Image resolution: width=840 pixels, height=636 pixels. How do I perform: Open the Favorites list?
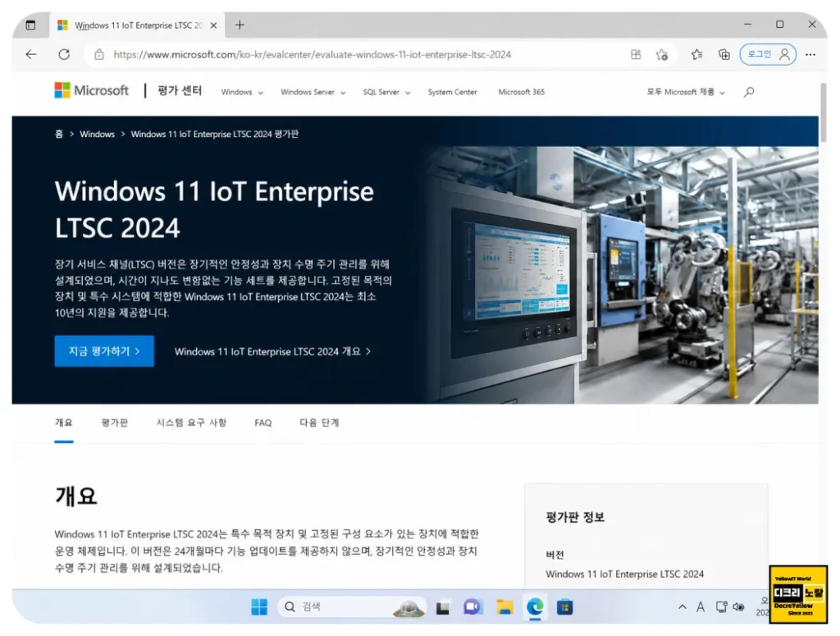[x=696, y=54]
